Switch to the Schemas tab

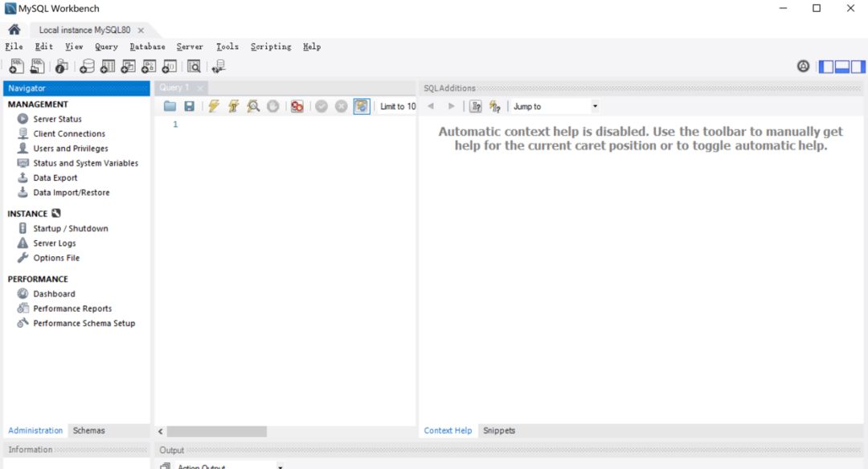(88, 430)
